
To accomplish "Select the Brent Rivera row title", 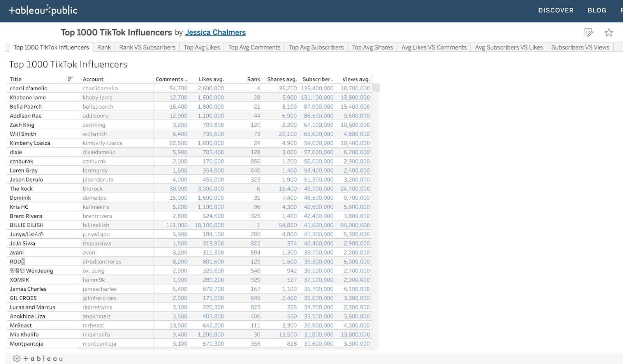I will click(26, 216).
